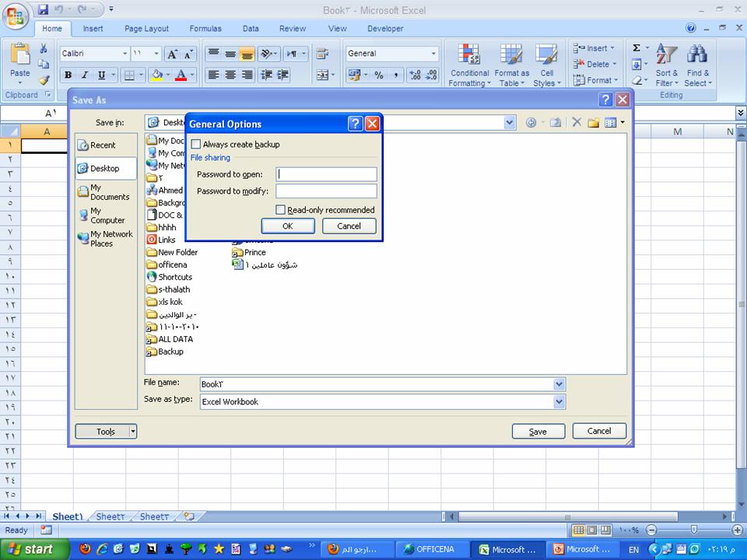
Task: Create new folder in Save As dialog
Action: (593, 123)
